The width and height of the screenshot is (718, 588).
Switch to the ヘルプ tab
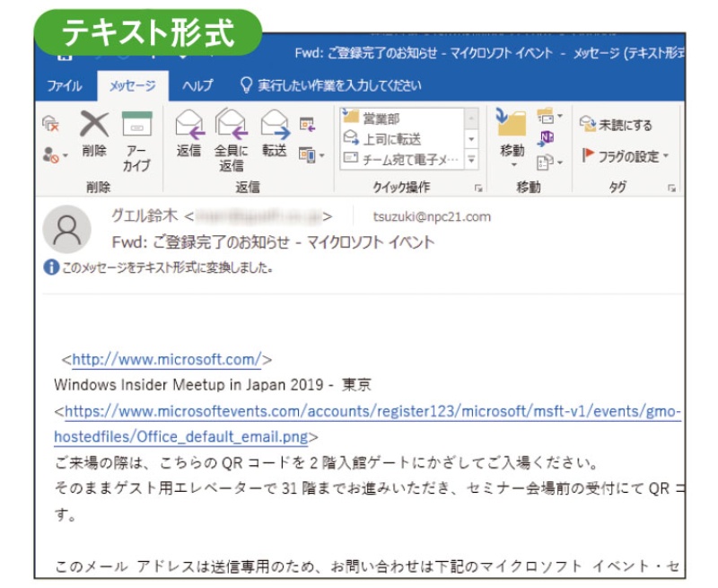(197, 86)
